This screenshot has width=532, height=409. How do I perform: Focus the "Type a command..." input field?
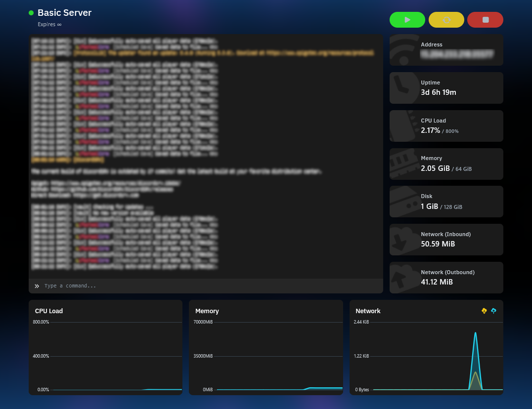[208, 286]
